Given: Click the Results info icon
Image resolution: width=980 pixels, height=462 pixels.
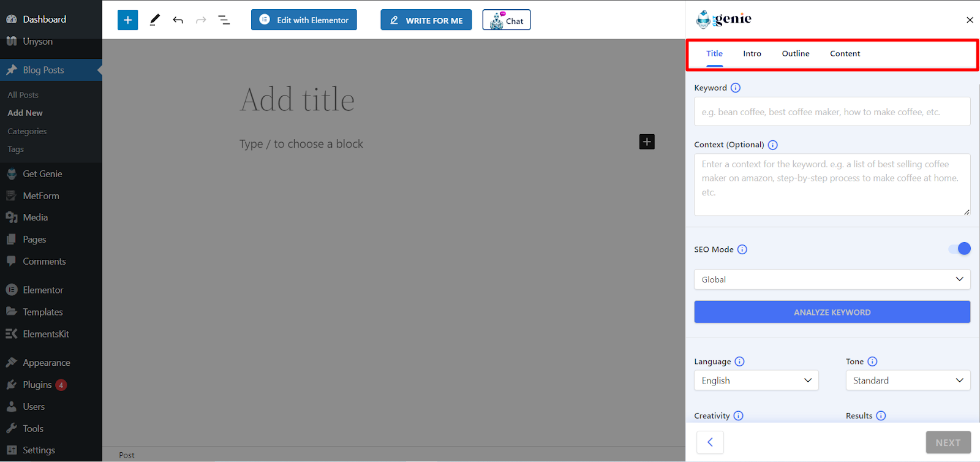Looking at the screenshot, I should point(881,415).
